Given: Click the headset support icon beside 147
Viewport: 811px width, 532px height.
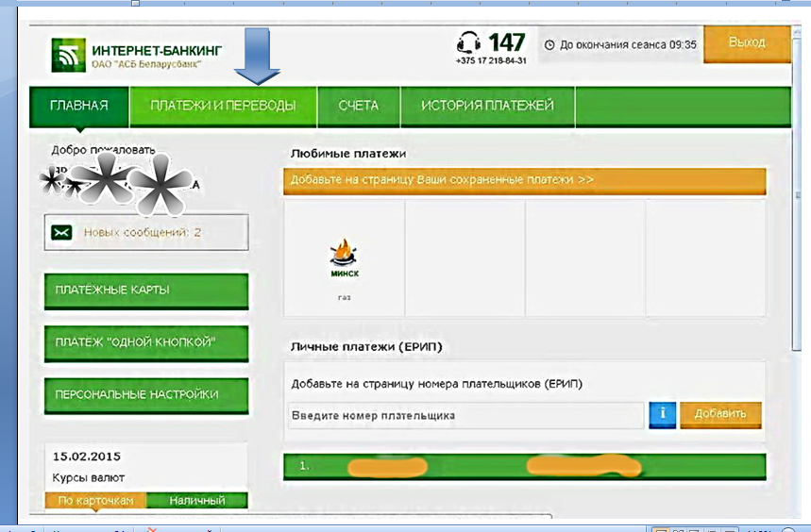Looking at the screenshot, I should pos(469,42).
